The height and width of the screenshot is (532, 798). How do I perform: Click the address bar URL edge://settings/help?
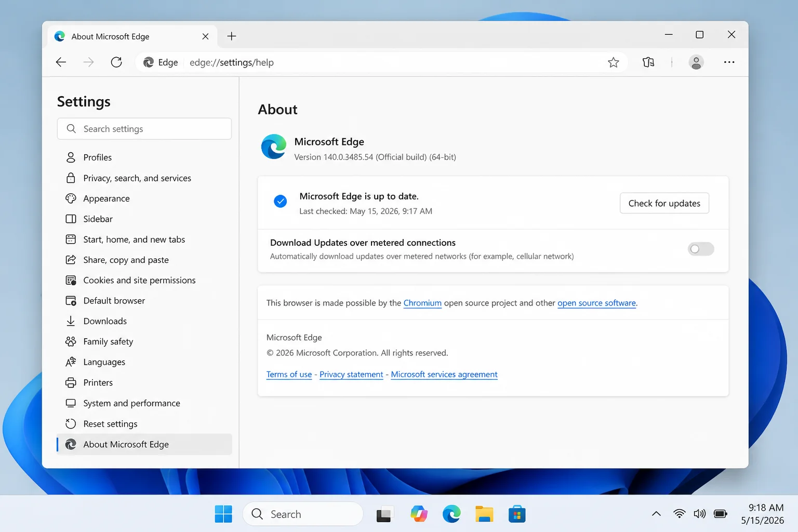click(x=232, y=62)
